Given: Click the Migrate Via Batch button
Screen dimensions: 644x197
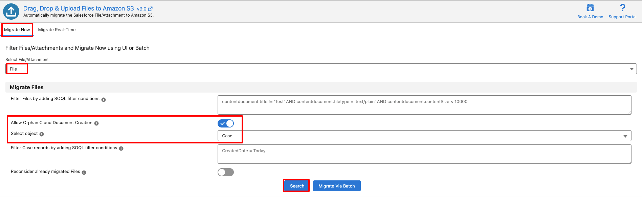Looking at the screenshot, I should tap(337, 186).
